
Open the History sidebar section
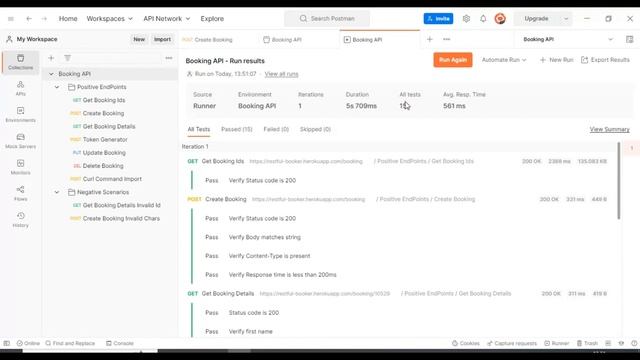(x=20, y=220)
